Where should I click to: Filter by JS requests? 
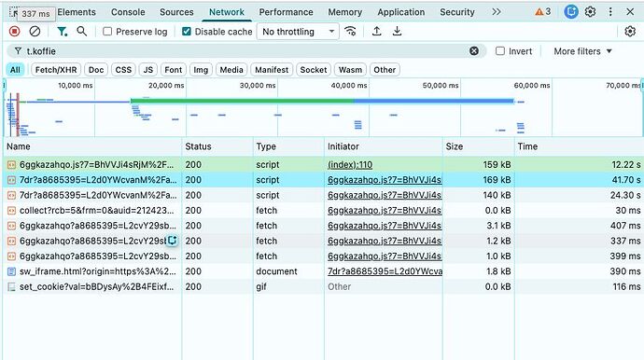[147, 70]
